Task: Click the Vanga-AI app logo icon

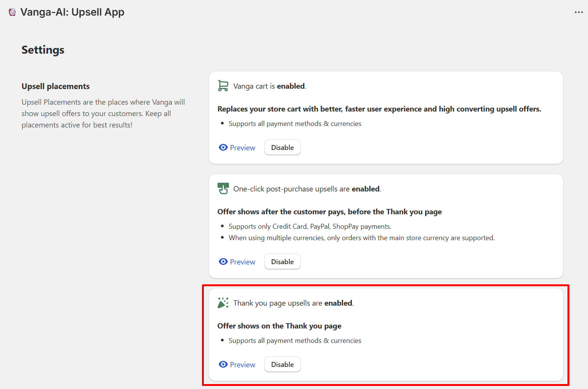Action: coord(12,12)
